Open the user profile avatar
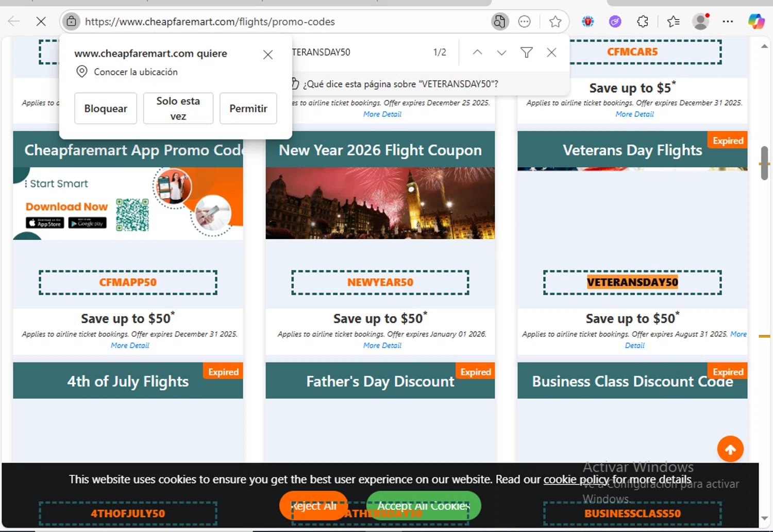 point(701,22)
